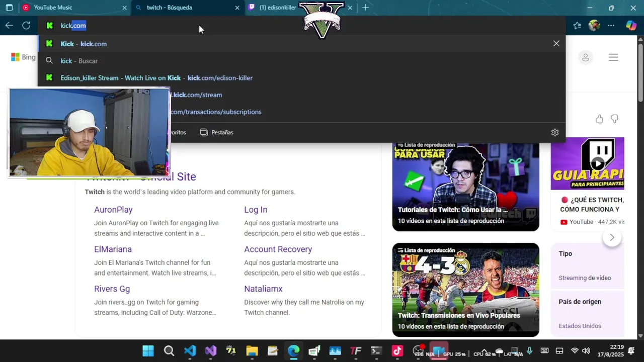644x362 pixels.
Task: Open volume control in system tray
Action: click(586, 351)
